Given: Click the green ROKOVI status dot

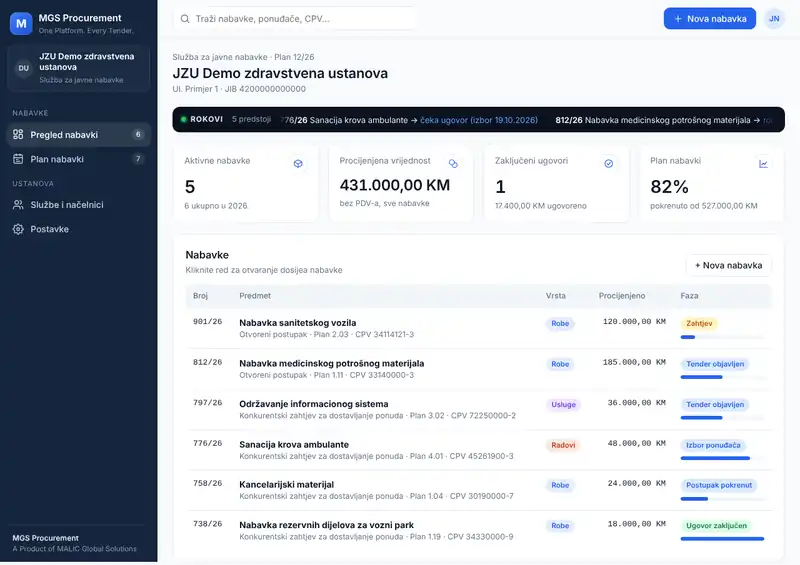Looking at the screenshot, I should [x=184, y=119].
